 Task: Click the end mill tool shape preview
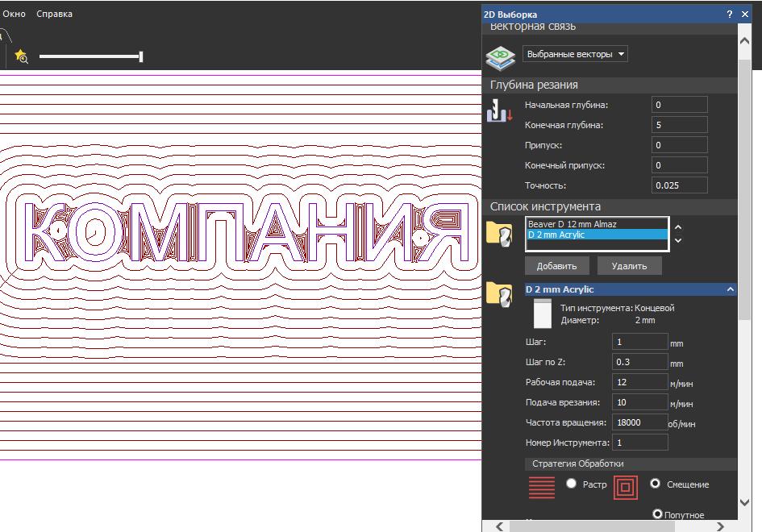tap(543, 314)
